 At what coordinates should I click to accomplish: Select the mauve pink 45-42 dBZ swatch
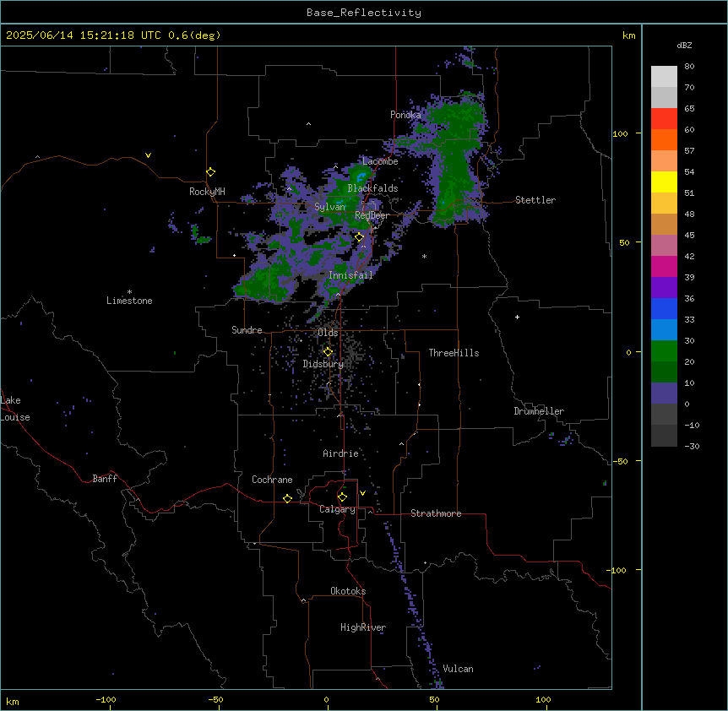coord(664,246)
